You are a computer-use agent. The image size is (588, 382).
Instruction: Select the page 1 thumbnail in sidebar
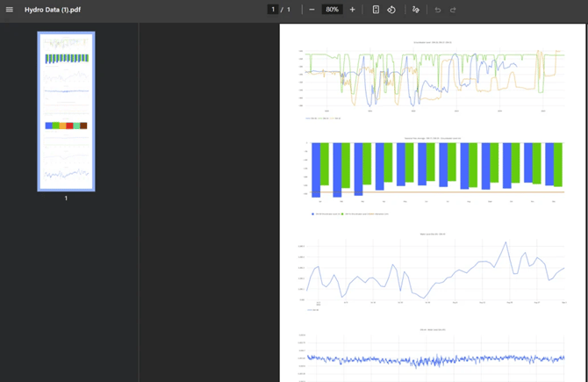coord(66,111)
